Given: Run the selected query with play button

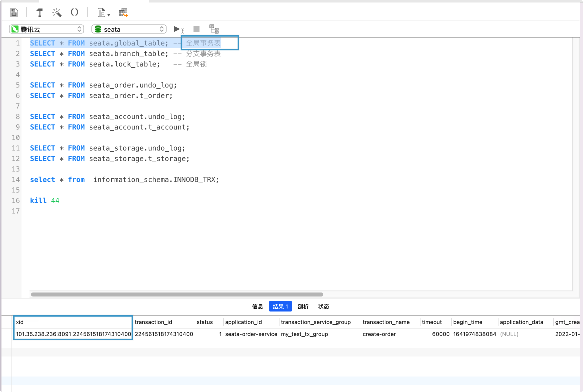Looking at the screenshot, I should click(177, 29).
